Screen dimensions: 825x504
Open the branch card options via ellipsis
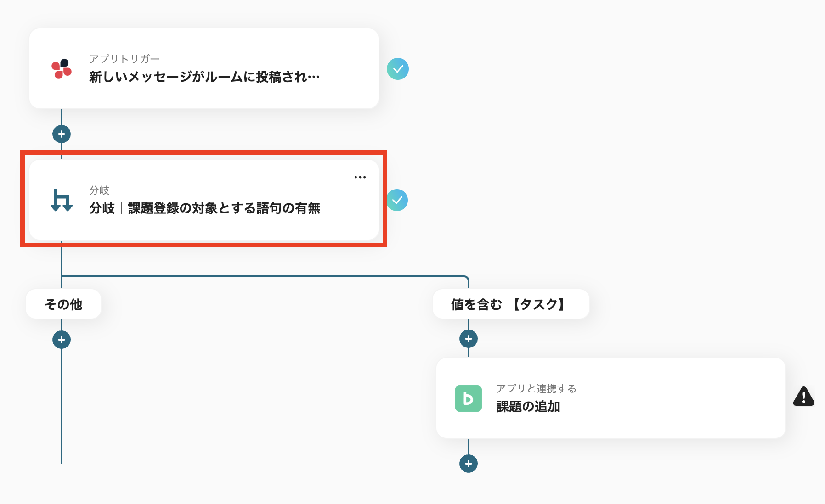(360, 177)
